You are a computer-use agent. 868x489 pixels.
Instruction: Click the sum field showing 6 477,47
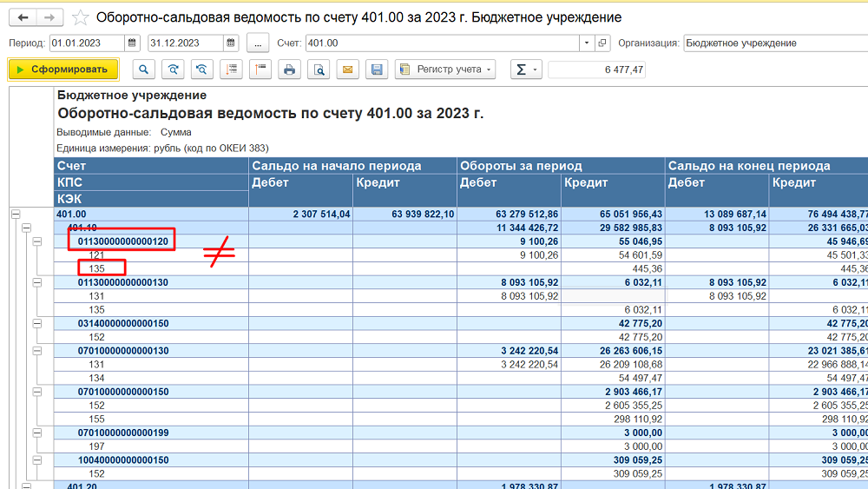[x=597, y=69]
